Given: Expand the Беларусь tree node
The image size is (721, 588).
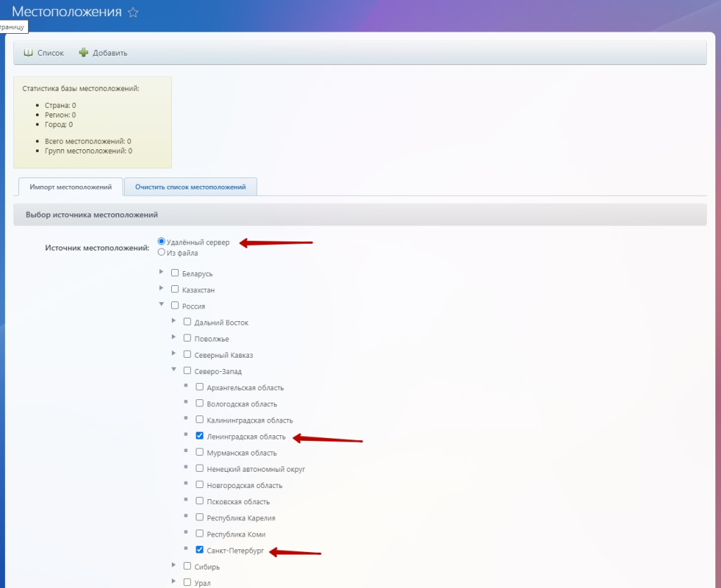Looking at the screenshot, I should click(162, 272).
